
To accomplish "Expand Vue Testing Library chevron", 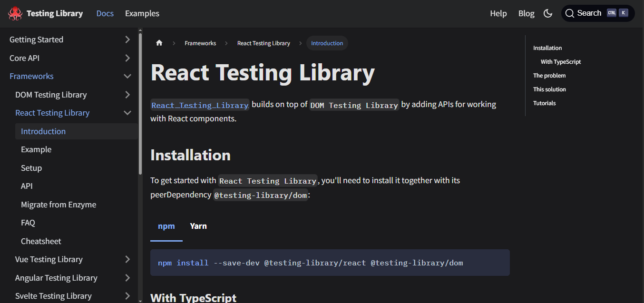I will point(127,259).
